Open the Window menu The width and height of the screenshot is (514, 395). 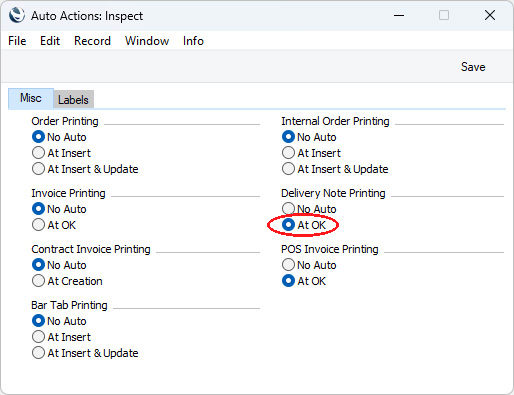point(147,41)
